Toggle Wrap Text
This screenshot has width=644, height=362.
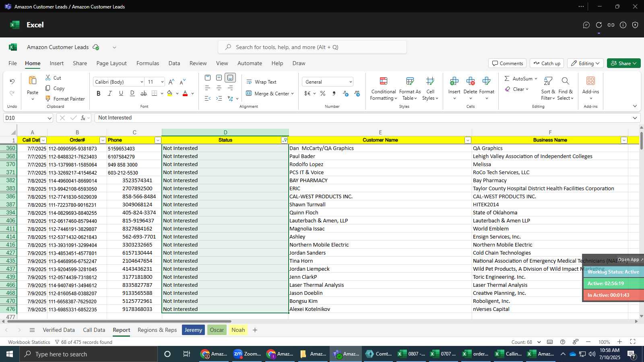(261, 82)
